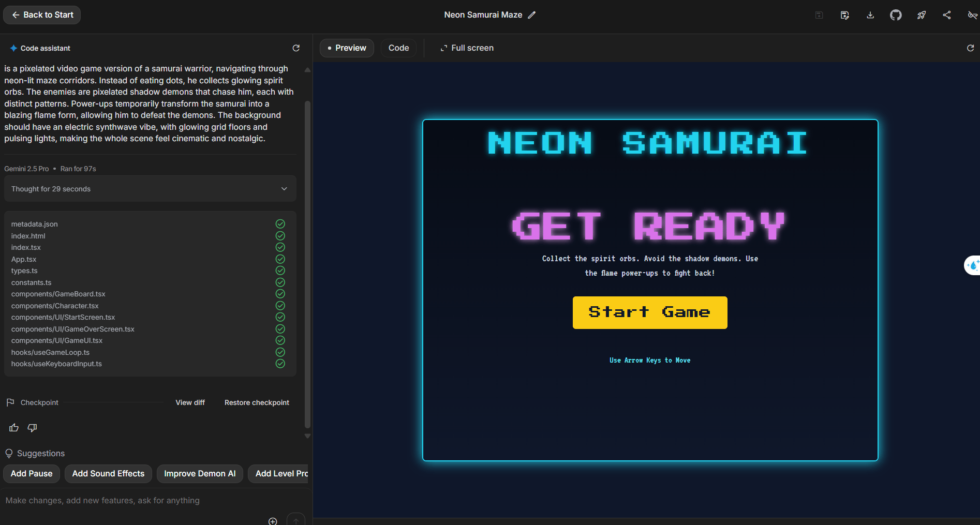Click the Start Game button

(650, 312)
